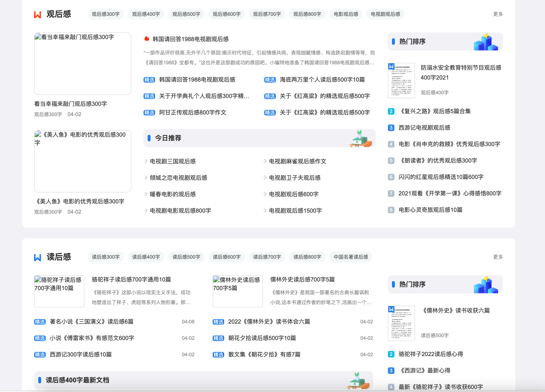Viewport: 545px width, 392px height.
Task: Click the 精选 badge before 海底两万里个人读后感500字10篇
Action: pyautogui.click(x=270, y=80)
